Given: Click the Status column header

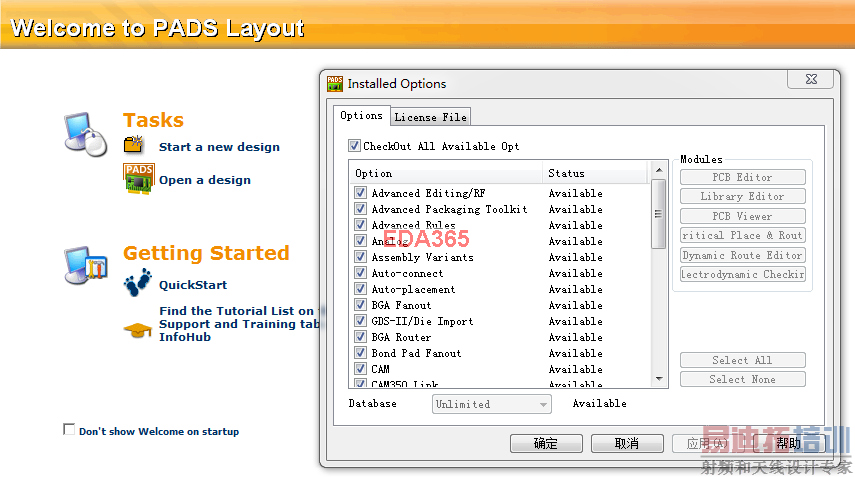Looking at the screenshot, I should pyautogui.click(x=594, y=173).
